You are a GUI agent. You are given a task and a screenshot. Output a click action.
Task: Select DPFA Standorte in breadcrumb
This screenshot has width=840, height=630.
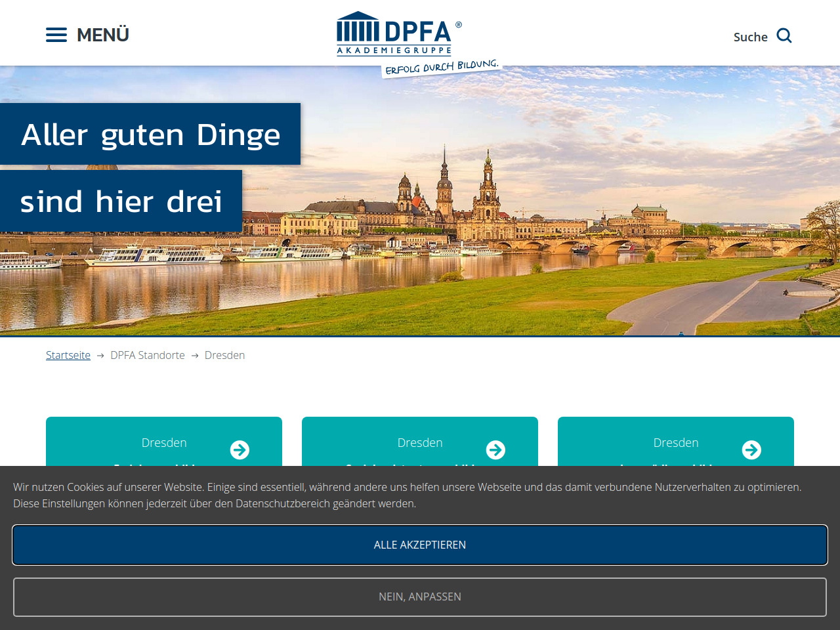(x=148, y=355)
